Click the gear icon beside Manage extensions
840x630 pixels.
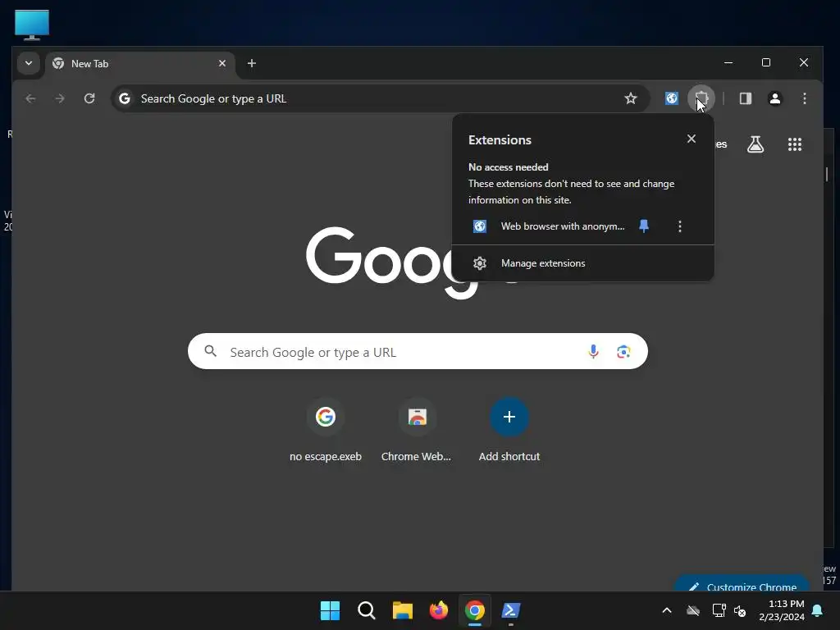click(479, 263)
